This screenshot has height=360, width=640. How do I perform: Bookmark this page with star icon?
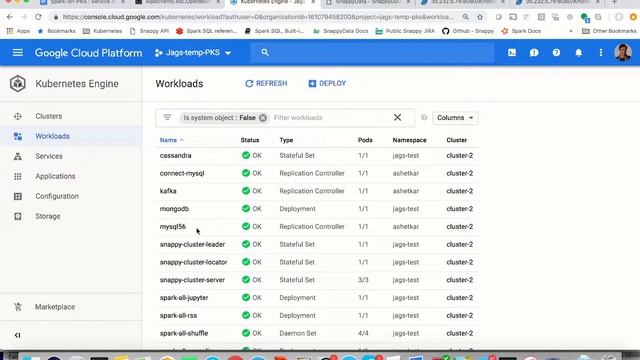coord(480,17)
